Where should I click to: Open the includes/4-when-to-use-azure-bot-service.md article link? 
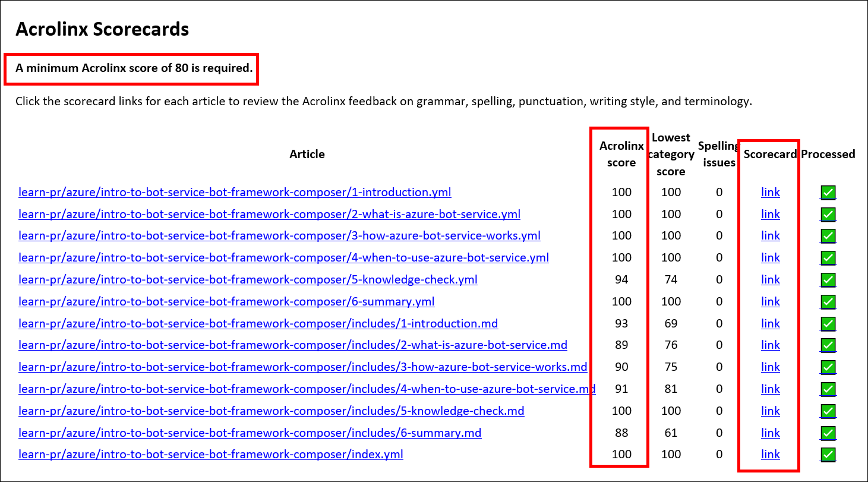coord(307,389)
